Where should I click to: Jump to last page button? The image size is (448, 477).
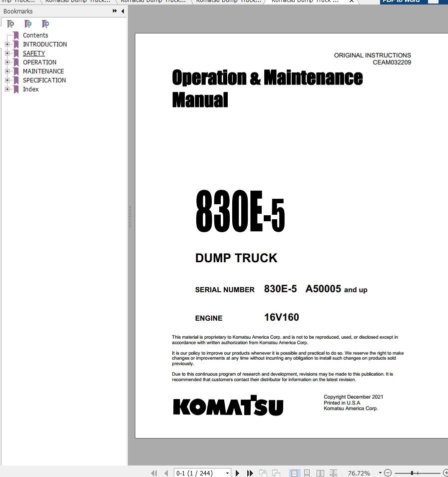[250, 473]
